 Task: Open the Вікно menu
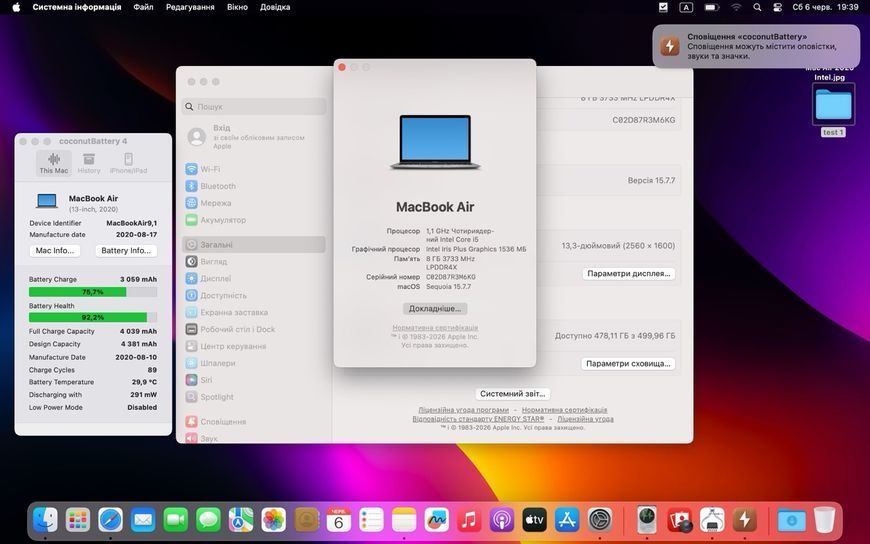coord(237,7)
